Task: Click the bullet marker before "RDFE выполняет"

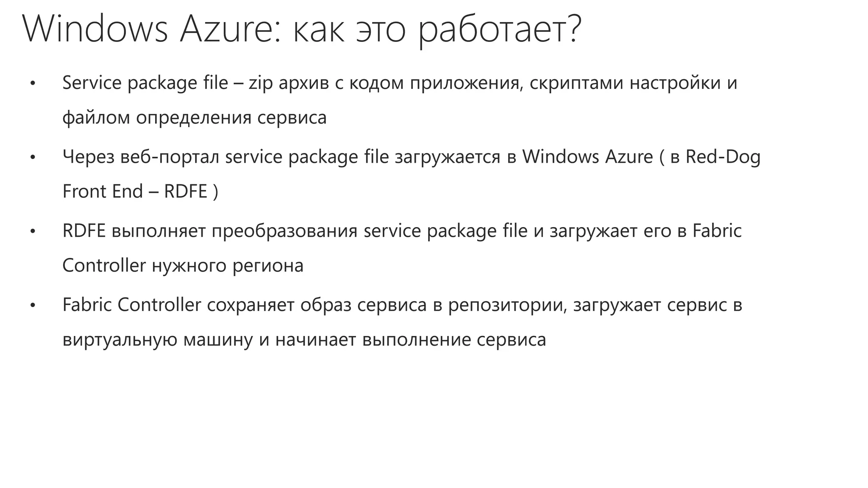Action: (x=33, y=232)
